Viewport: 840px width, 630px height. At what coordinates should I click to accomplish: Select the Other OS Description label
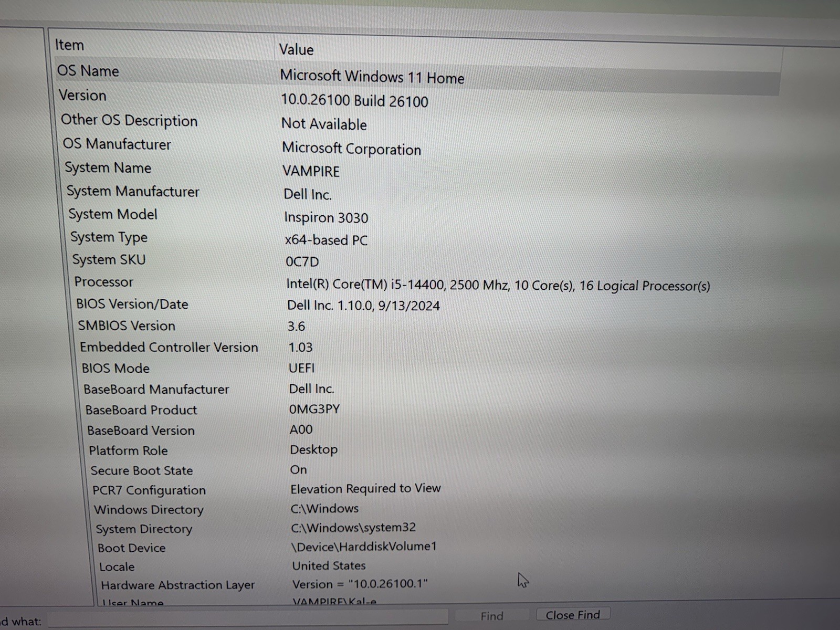[x=129, y=120]
